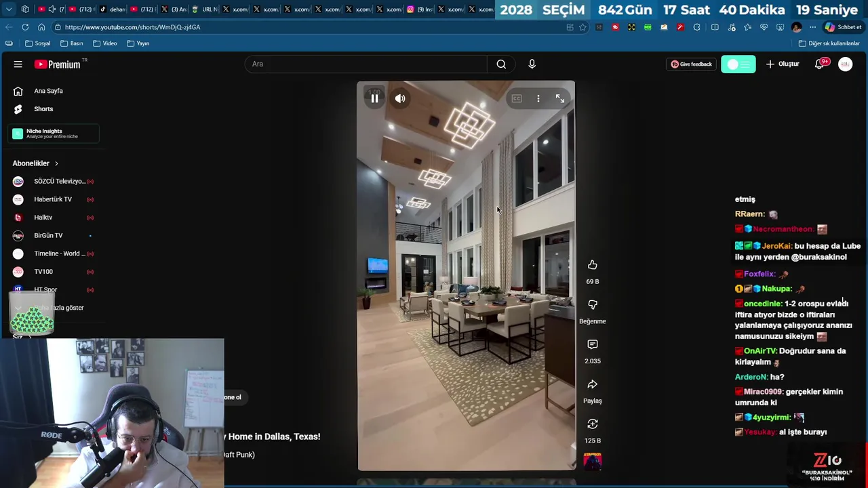
Task: Click OnAirTV username in chat
Action: [760, 351]
